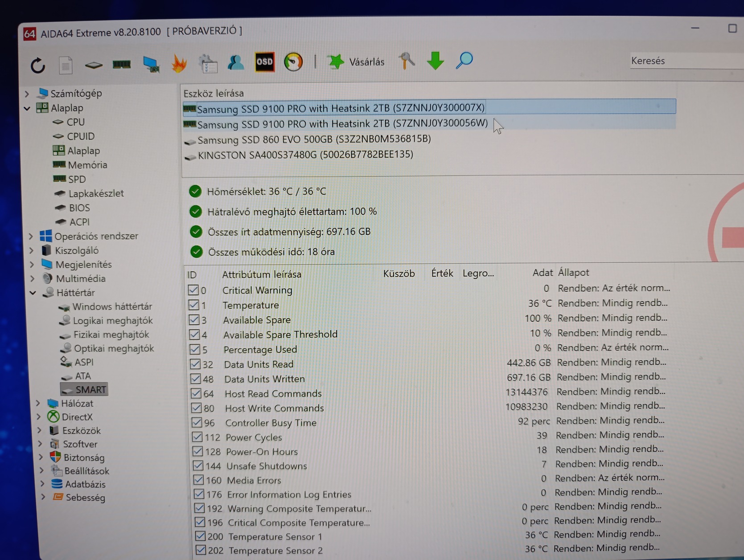This screenshot has width=744, height=560.
Task: Open the network monitor toolbar icon
Action: coord(151,64)
